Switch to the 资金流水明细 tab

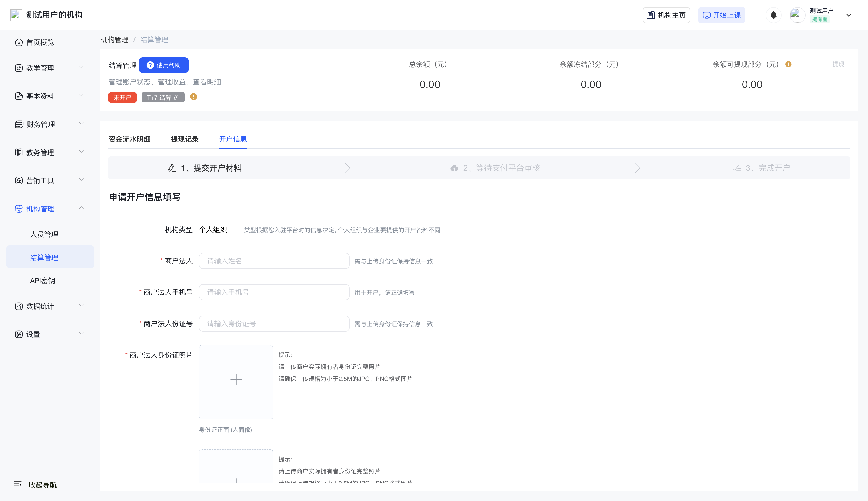pyautogui.click(x=130, y=139)
